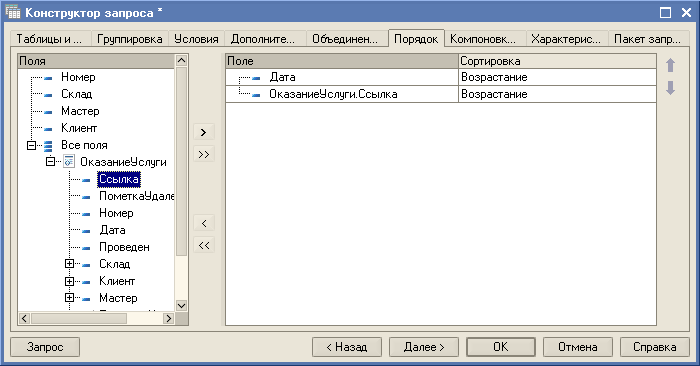The width and height of the screenshot is (700, 366).
Task: Select the top-level Номер field
Action: (78, 77)
